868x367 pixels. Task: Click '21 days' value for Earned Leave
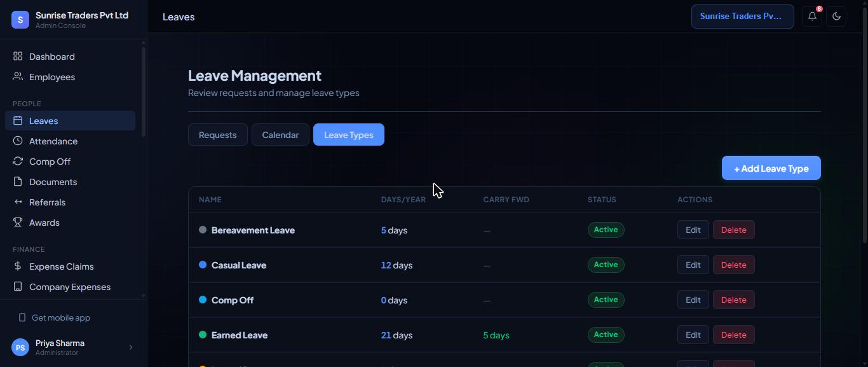tap(397, 335)
